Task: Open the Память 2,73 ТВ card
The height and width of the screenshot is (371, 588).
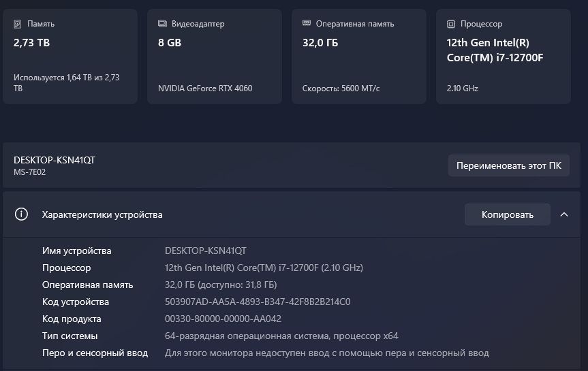Action: pyautogui.click(x=70, y=57)
